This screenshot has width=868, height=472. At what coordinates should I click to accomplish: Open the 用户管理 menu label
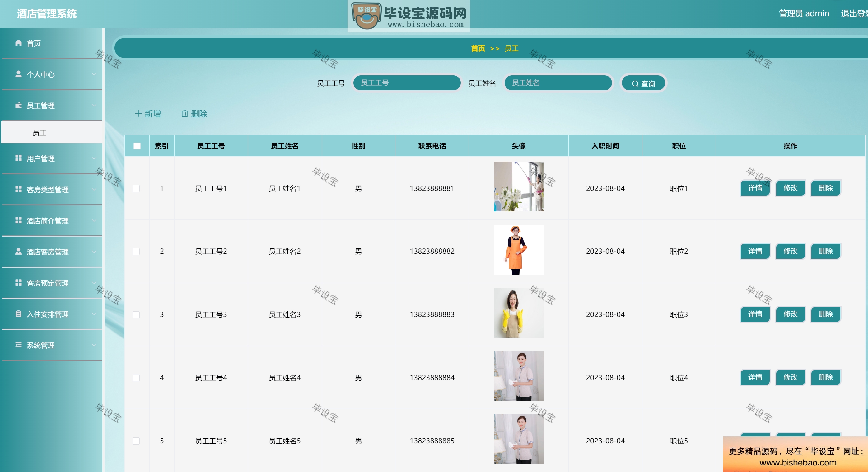40,158
